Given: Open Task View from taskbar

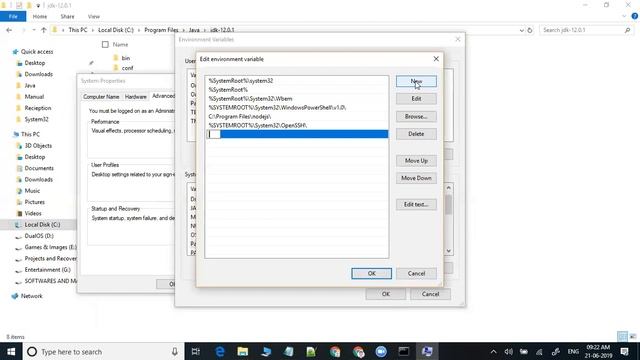Looking at the screenshot, I should (196, 351).
